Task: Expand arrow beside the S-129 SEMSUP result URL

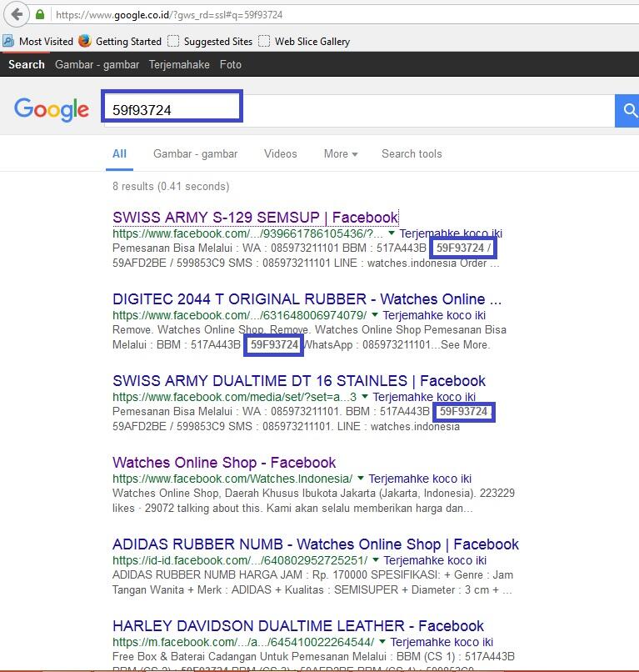Action: (x=391, y=233)
